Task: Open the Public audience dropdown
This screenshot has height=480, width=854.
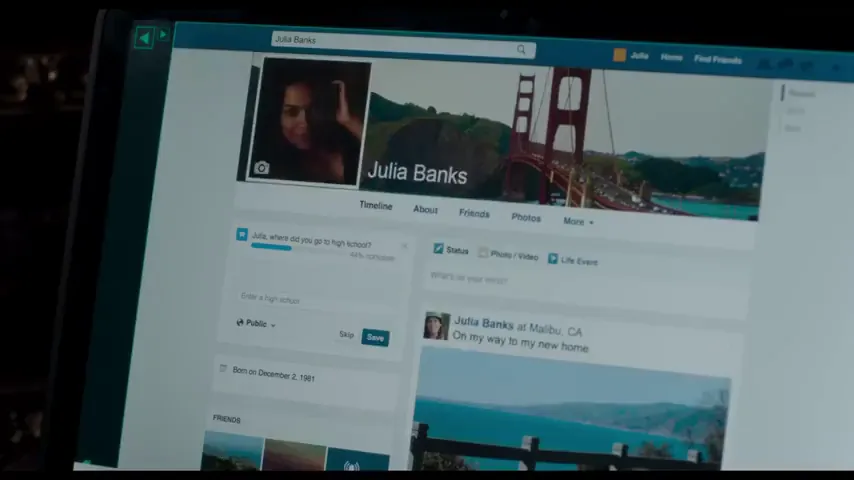Action: [x=256, y=323]
